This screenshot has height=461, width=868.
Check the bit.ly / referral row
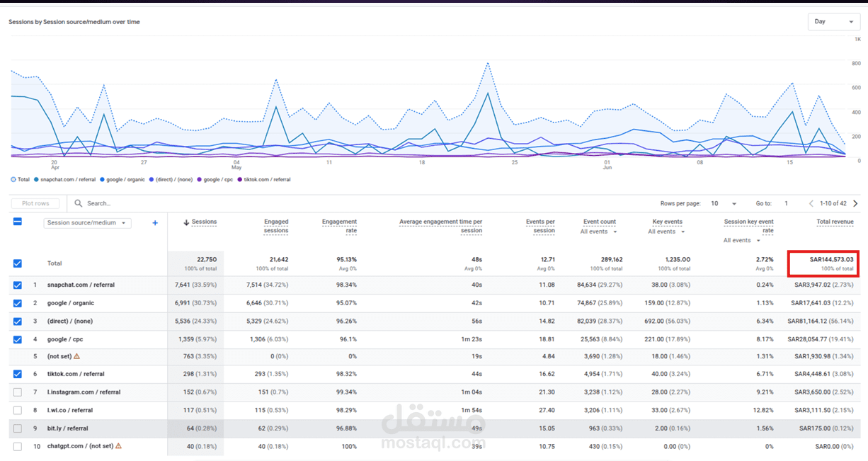(x=18, y=428)
